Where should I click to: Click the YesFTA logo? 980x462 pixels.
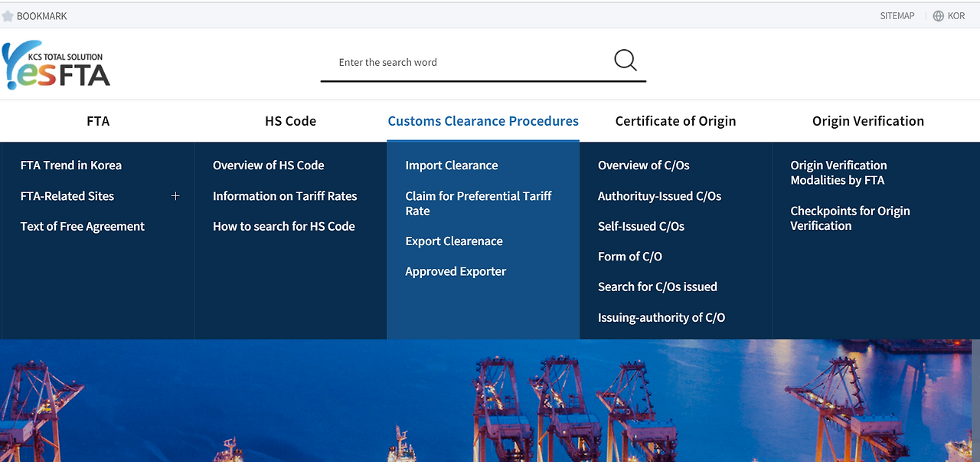(57, 64)
